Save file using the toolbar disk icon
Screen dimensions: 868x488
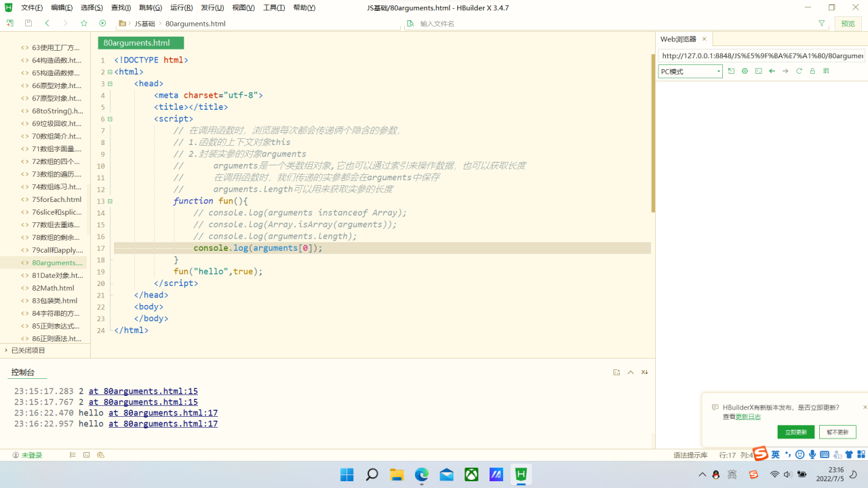point(28,23)
